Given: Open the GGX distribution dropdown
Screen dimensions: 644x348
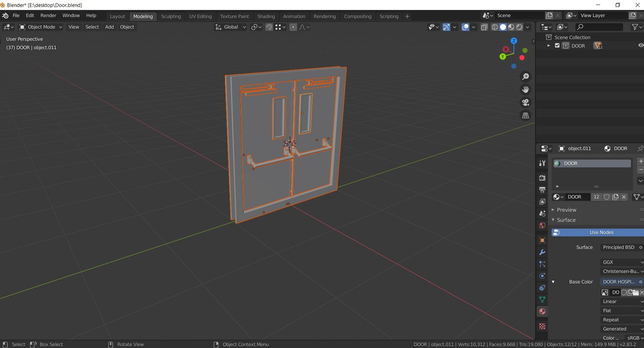Looking at the screenshot, I should (x=622, y=262).
